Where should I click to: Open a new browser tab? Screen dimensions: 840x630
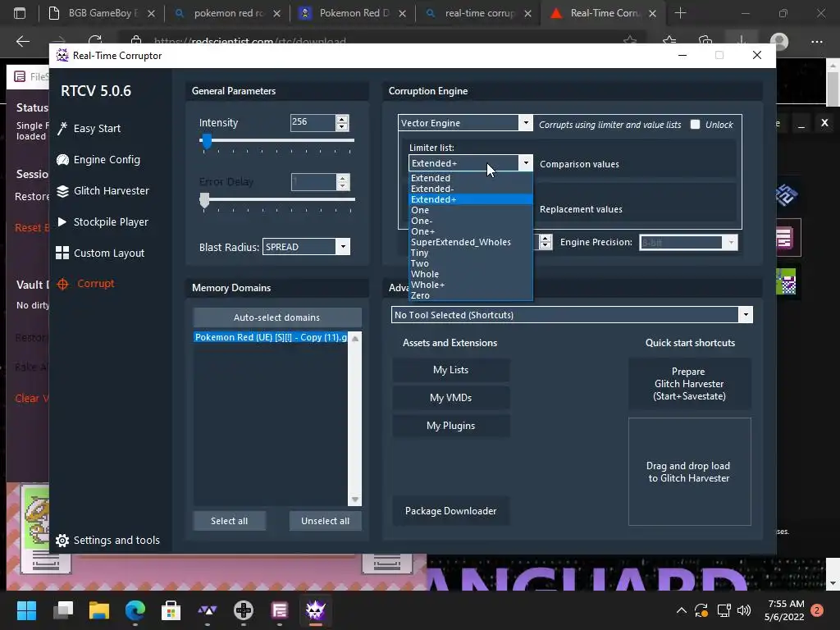coord(680,13)
